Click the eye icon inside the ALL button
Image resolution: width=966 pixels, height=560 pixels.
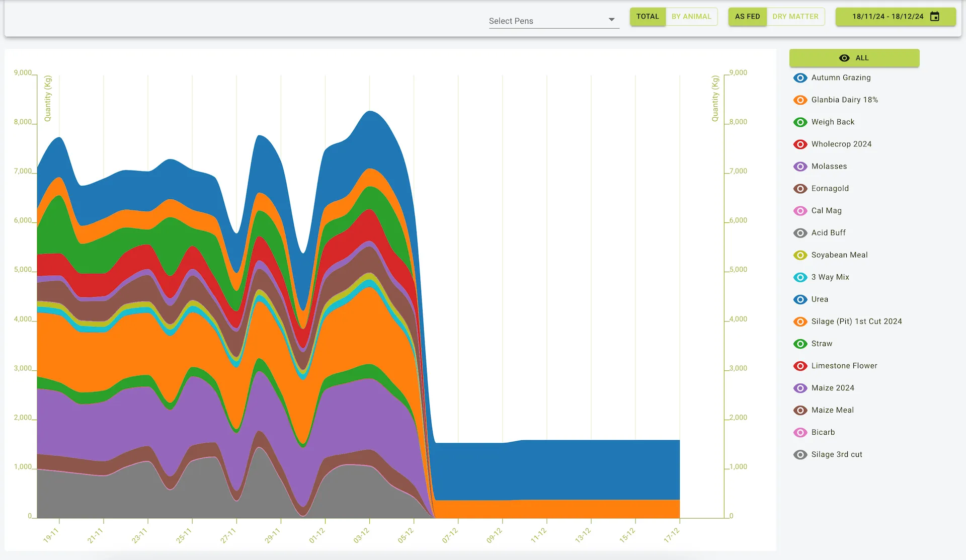tap(844, 58)
